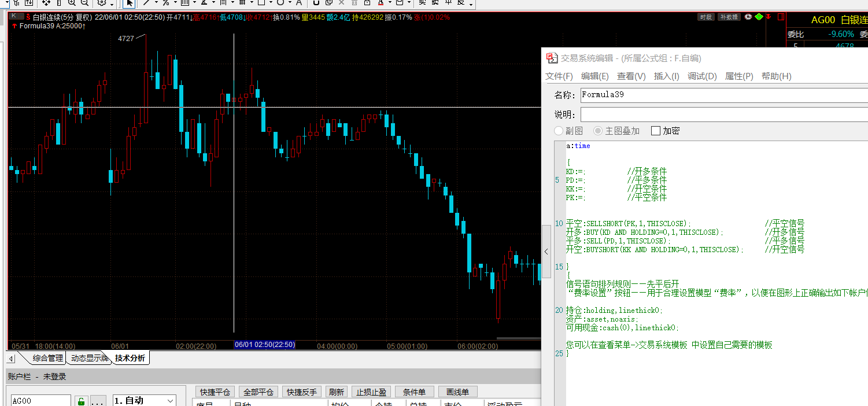Click the left tab-scroll arrow beside 综合管理

tap(11, 359)
